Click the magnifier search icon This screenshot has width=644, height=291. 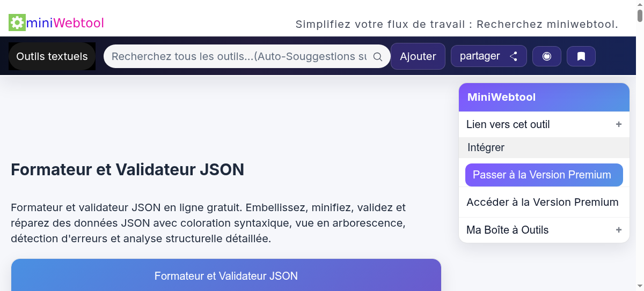pyautogui.click(x=378, y=57)
